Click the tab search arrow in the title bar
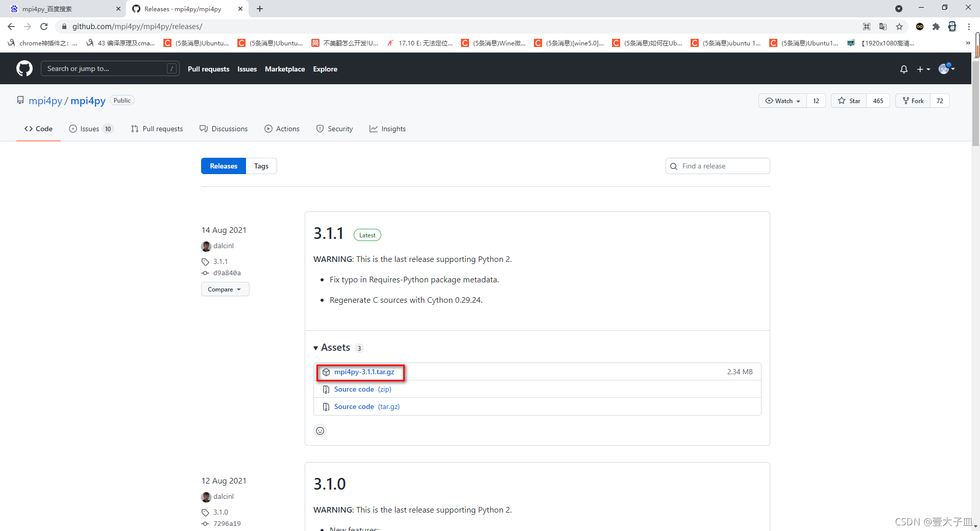 pos(899,9)
